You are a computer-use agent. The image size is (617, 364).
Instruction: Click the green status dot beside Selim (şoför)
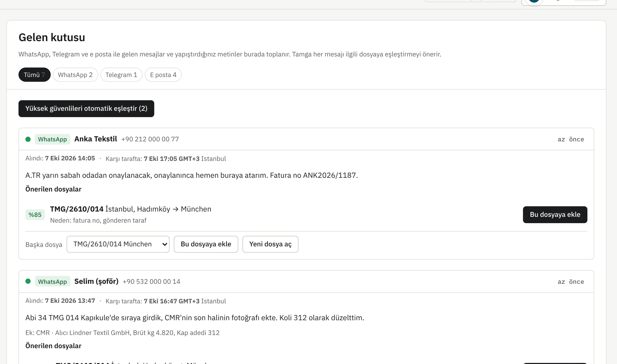pyautogui.click(x=28, y=281)
